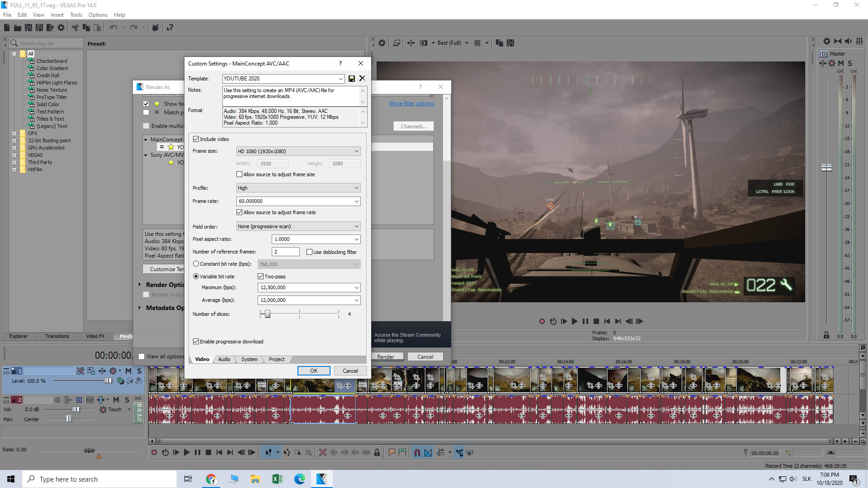Screen dimensions: 868x488
Task: Delete the YOUTUBE 2020 template
Action: pyautogui.click(x=362, y=79)
